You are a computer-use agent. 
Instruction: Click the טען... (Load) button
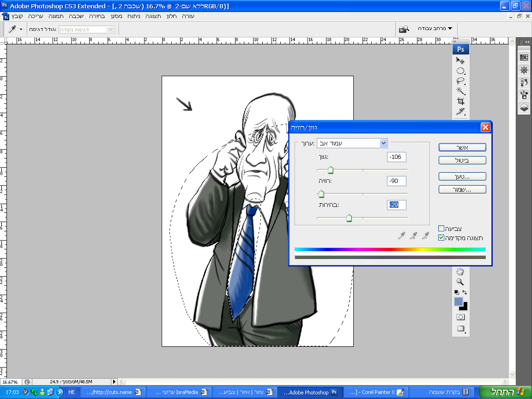tap(462, 176)
